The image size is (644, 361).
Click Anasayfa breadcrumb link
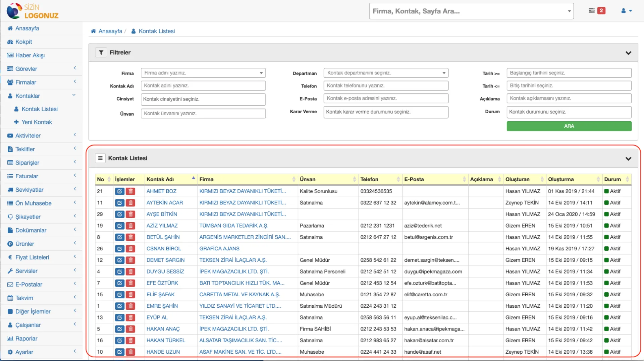pyautogui.click(x=110, y=31)
